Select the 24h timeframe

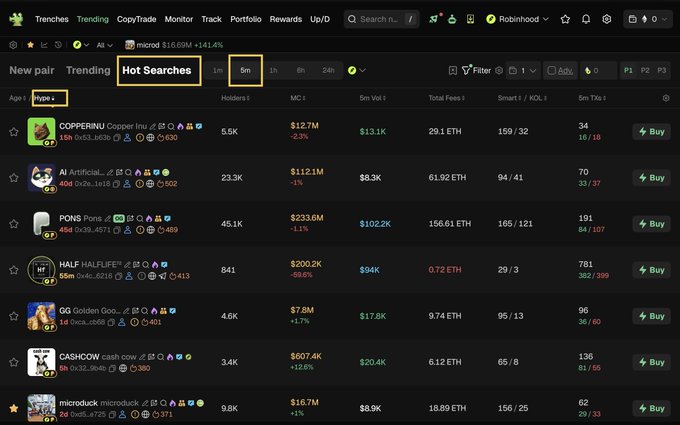pyautogui.click(x=328, y=70)
